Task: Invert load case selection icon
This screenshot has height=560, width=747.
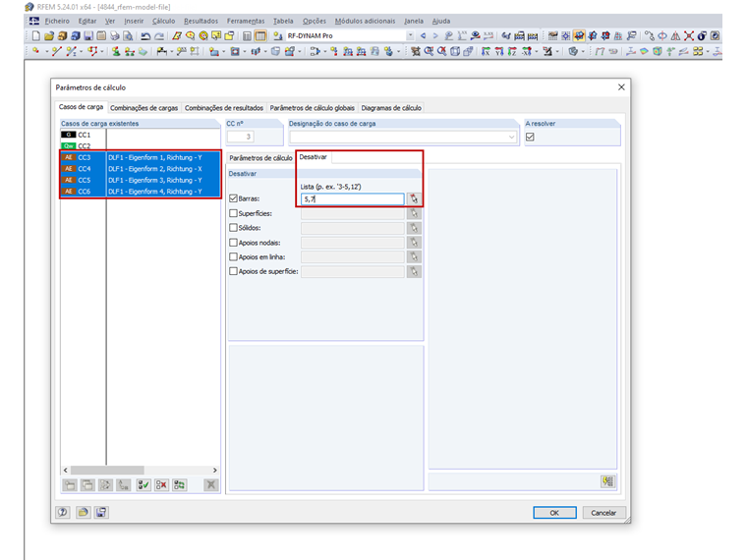Action: 180,485
